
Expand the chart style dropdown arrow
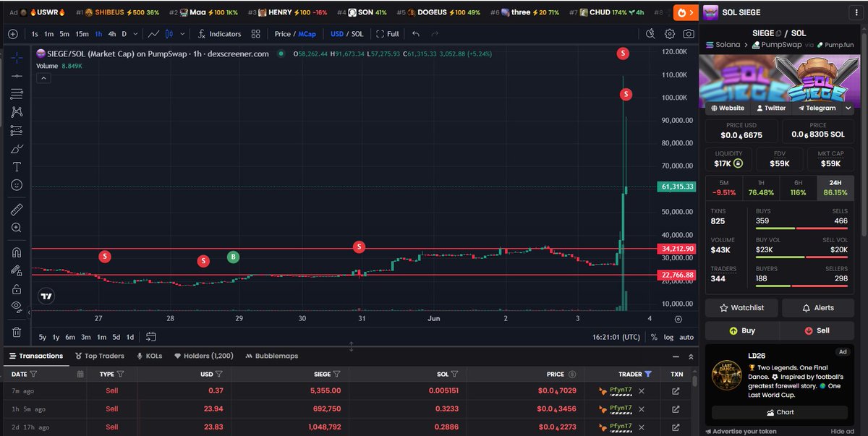click(x=182, y=34)
